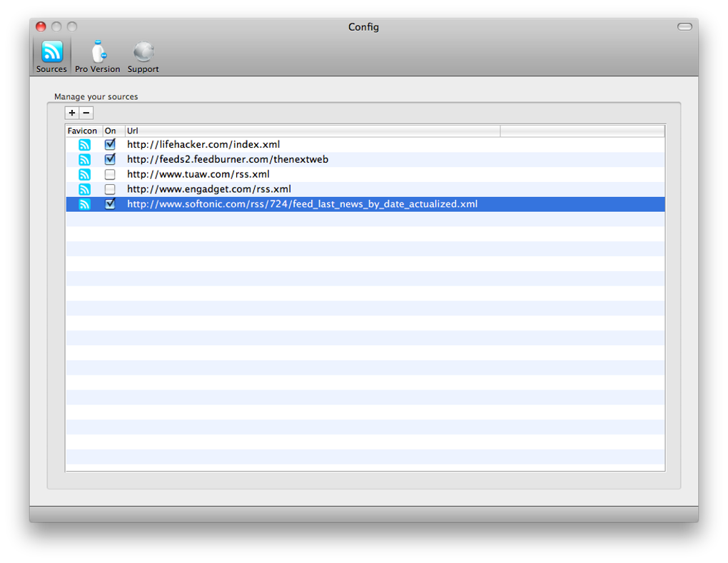Disable the lifehacker feed checkbox
Viewport: 728px width, 563px height.
[110, 145]
